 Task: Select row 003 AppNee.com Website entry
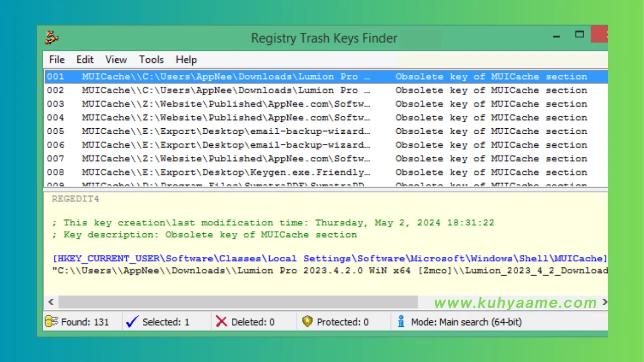click(x=326, y=104)
